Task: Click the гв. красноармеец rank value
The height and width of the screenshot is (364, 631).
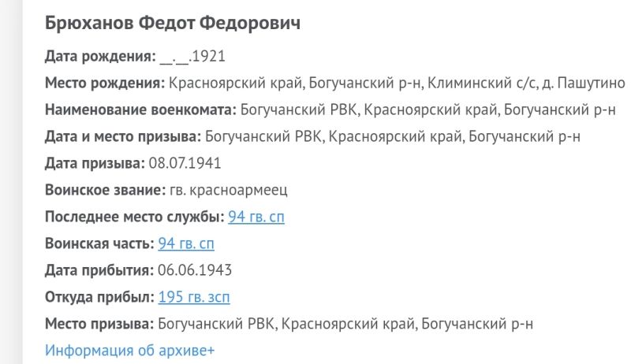Action: tap(228, 190)
